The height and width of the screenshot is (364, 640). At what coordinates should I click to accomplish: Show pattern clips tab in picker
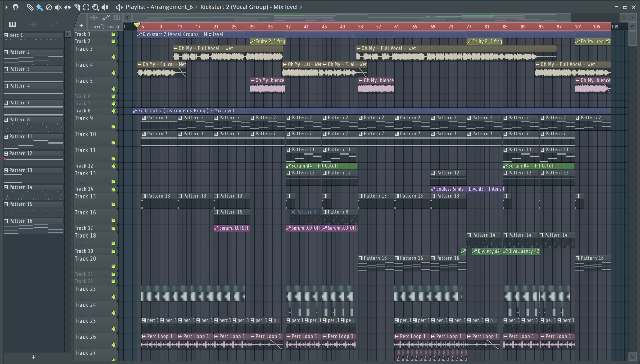[x=12, y=24]
